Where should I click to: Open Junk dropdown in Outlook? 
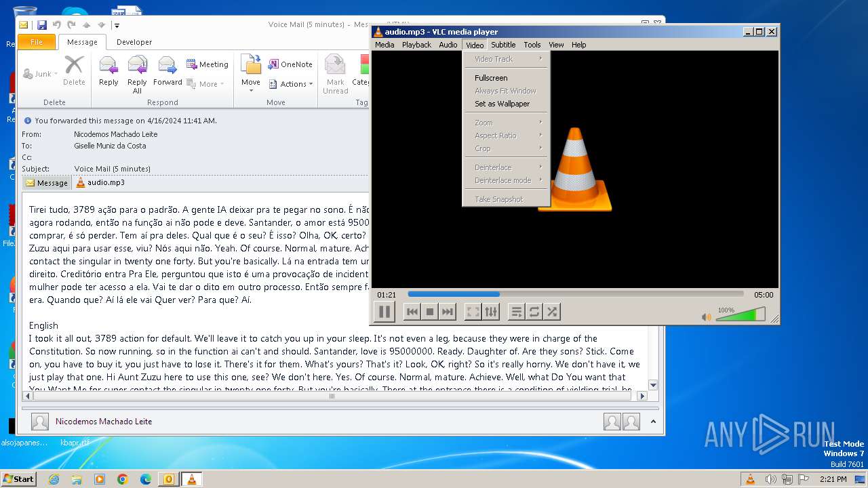[40, 74]
